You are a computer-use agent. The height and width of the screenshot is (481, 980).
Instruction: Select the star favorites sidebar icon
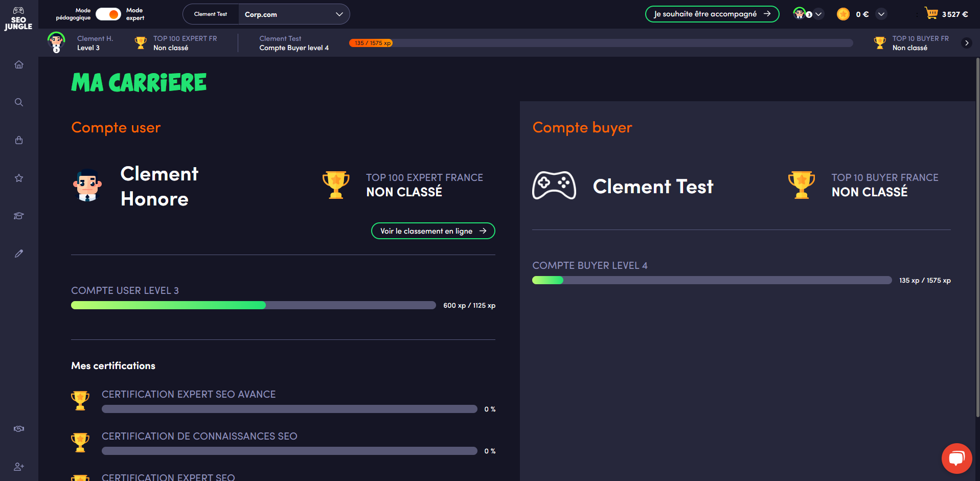point(19,178)
